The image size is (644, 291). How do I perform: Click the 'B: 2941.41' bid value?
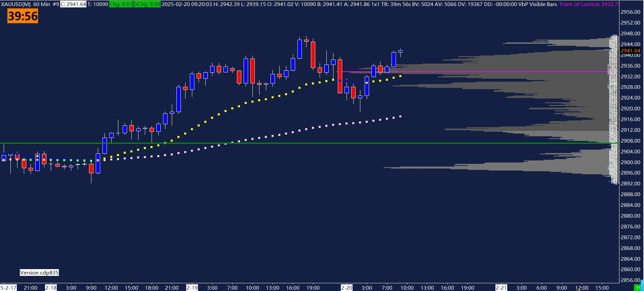pyautogui.click(x=330, y=4)
